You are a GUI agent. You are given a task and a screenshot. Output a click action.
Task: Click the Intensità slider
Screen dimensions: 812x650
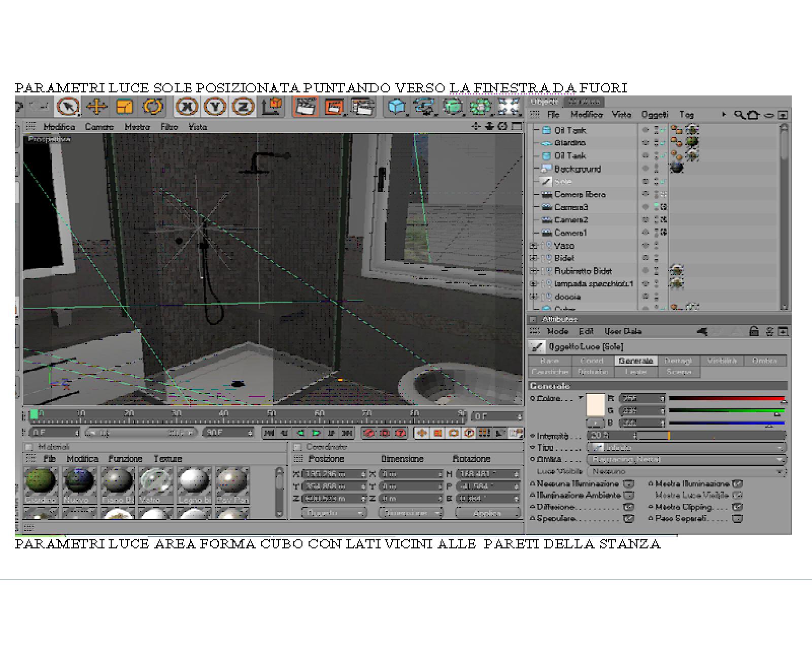(712, 435)
